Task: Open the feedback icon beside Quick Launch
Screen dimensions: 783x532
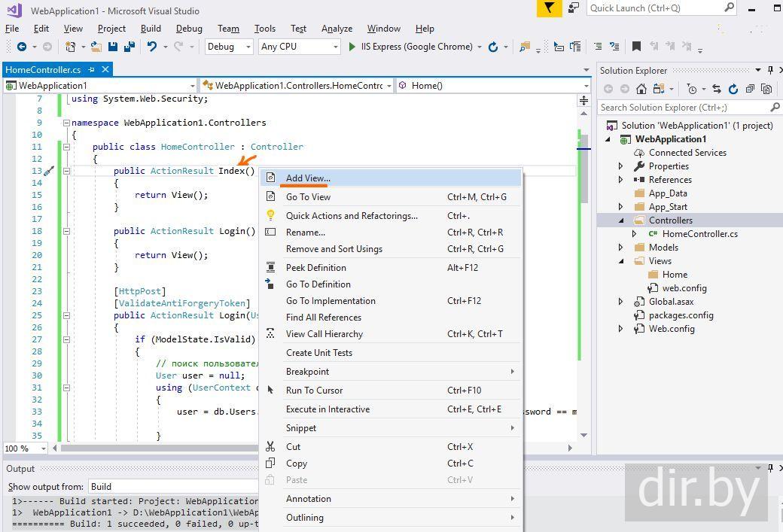Action: click(x=574, y=8)
